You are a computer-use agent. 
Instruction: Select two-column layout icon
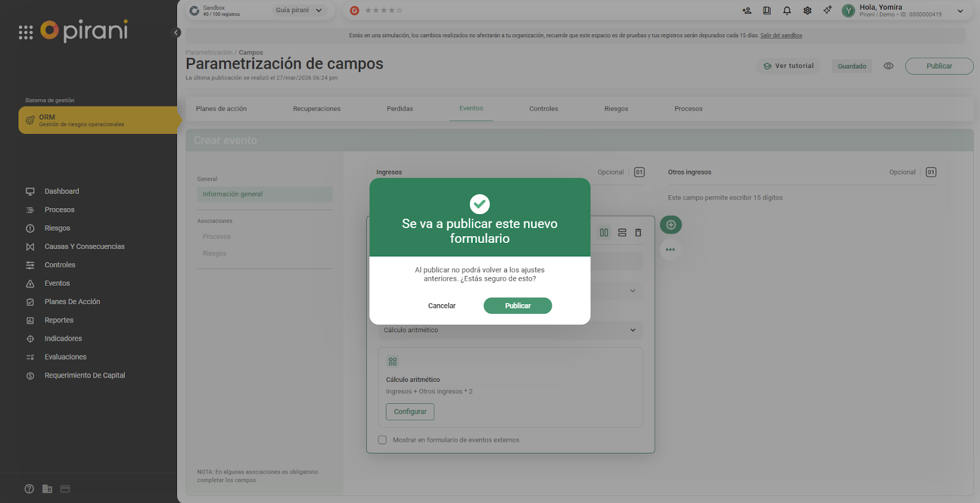click(x=604, y=233)
